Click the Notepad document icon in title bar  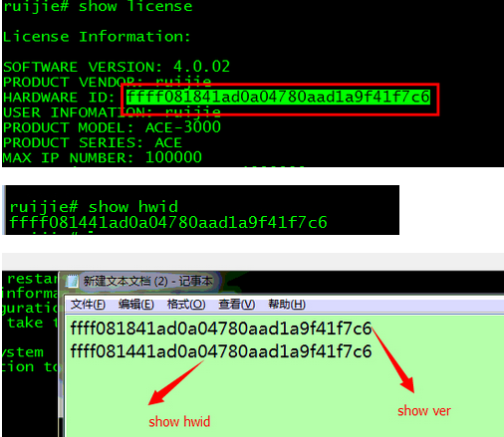(x=72, y=282)
